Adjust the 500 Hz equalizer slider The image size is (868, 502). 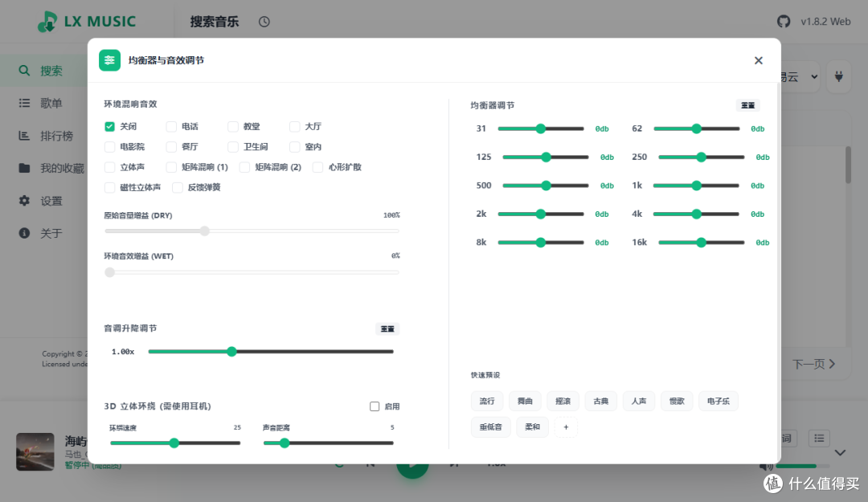tap(545, 186)
